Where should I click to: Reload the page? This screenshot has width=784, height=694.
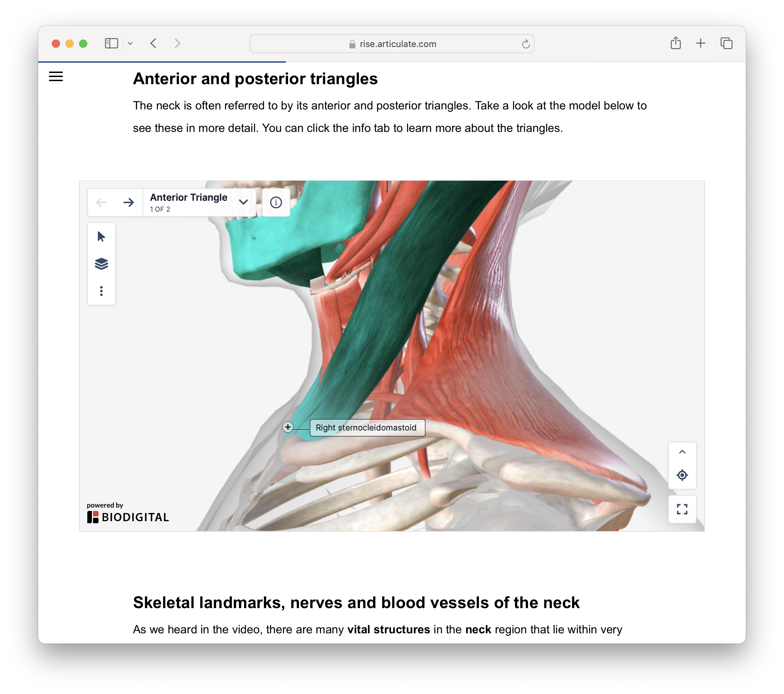(x=526, y=44)
